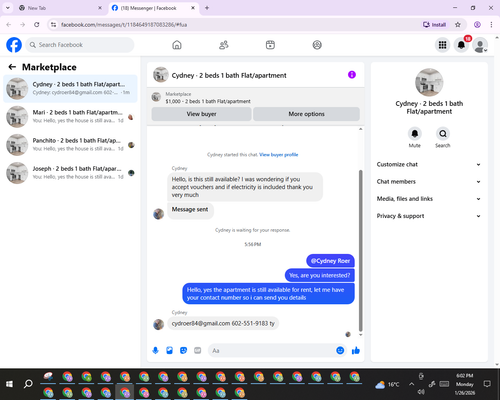Click the attach photo icon in composer
500x400 pixels.
(170, 350)
